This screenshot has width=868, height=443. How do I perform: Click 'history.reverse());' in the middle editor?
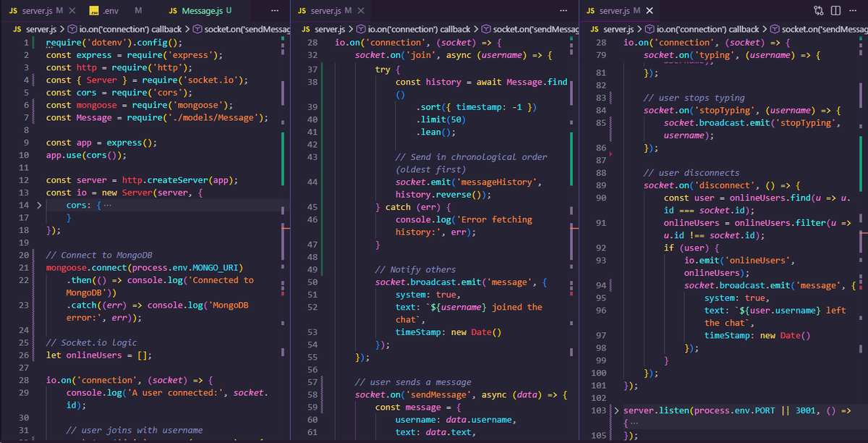click(x=443, y=195)
